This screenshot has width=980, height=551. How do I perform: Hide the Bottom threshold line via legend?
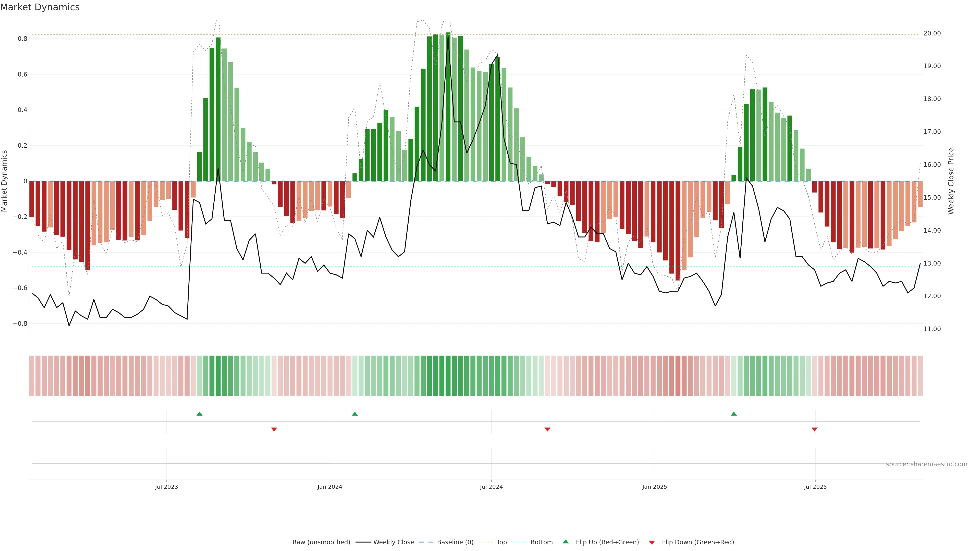[541, 542]
